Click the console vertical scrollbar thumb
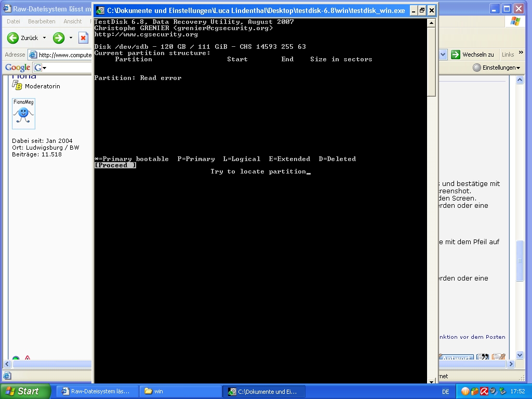This screenshot has height=399, width=532. coord(431,62)
